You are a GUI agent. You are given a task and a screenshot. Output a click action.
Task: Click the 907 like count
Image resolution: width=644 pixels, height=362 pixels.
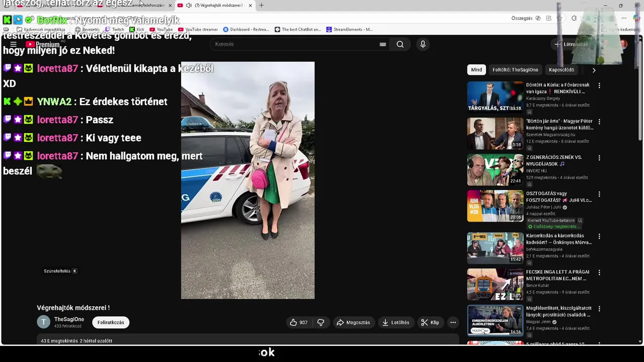pyautogui.click(x=303, y=322)
